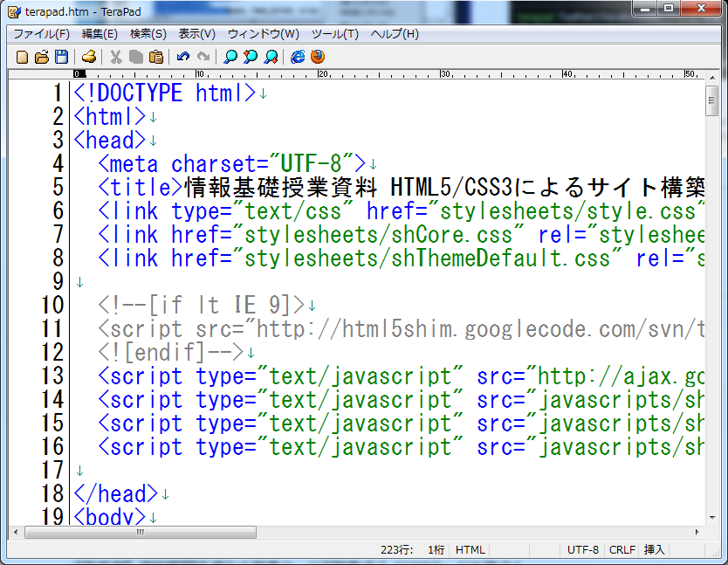Screen dimensions: 728x565
Task: Click the UTF-8 encoding status indicator
Action: pos(582,550)
